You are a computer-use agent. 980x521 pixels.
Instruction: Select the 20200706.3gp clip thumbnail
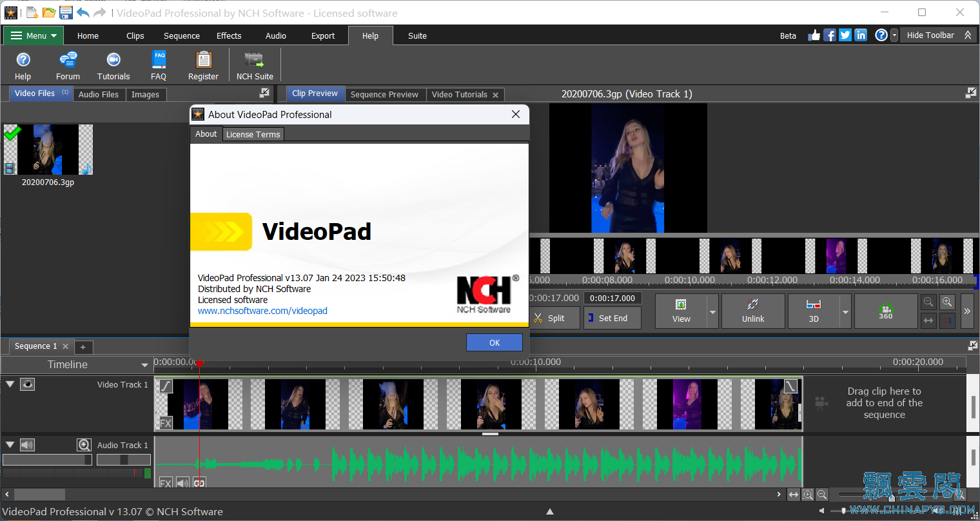(x=48, y=150)
